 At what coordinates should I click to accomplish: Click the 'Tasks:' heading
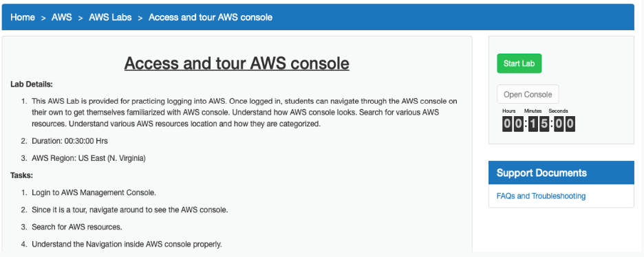pyautogui.click(x=21, y=175)
